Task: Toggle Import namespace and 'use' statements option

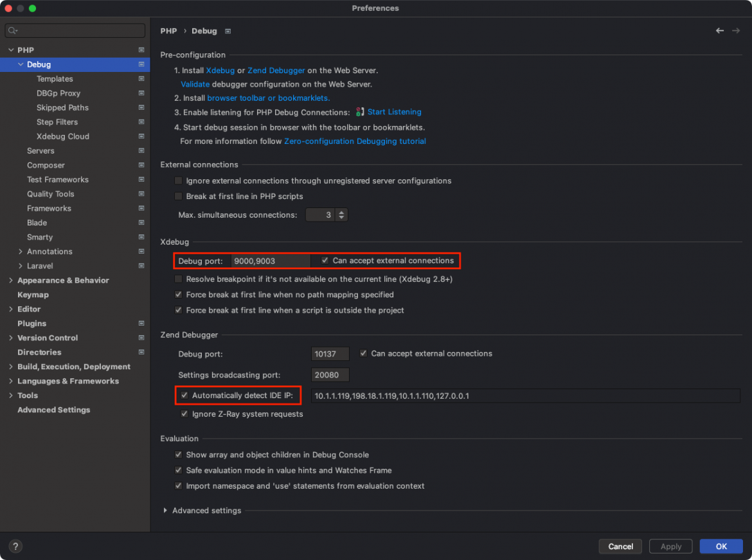Action: (x=179, y=486)
